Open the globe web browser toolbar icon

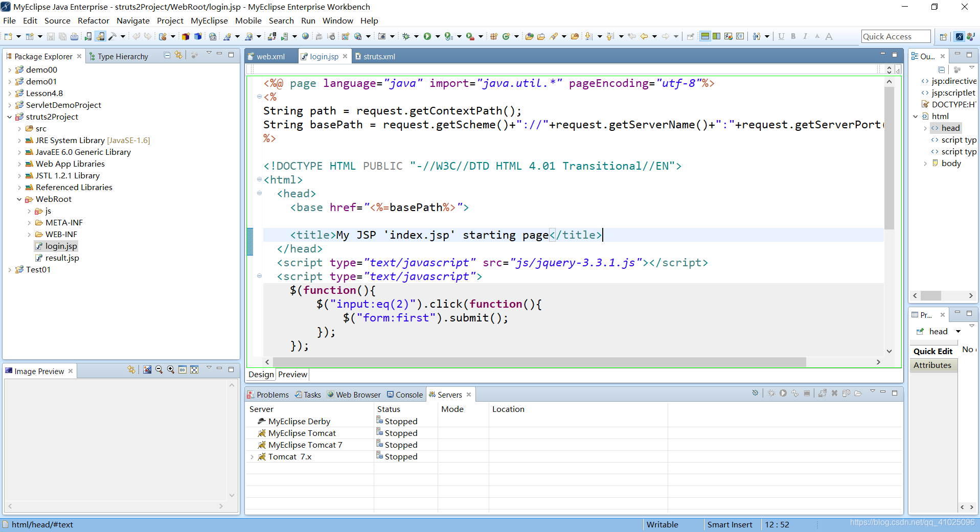(x=305, y=36)
